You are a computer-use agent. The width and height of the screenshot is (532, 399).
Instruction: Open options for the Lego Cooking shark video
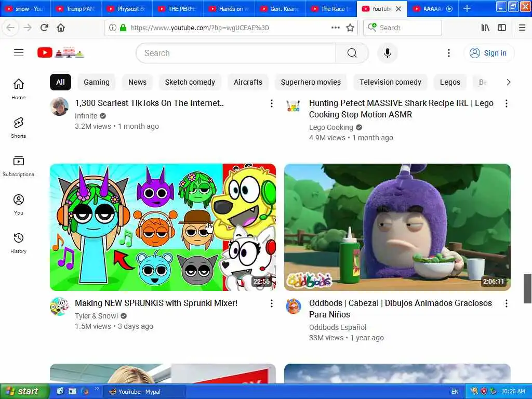[506, 103]
